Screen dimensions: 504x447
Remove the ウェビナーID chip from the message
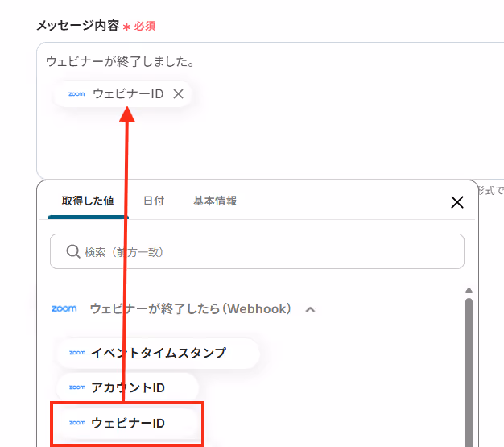(x=179, y=94)
